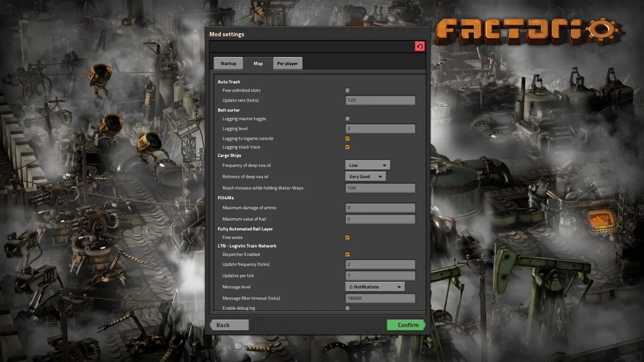Expand Richness of deep sea oil dropdown
This screenshot has height=362, width=644.
[366, 177]
